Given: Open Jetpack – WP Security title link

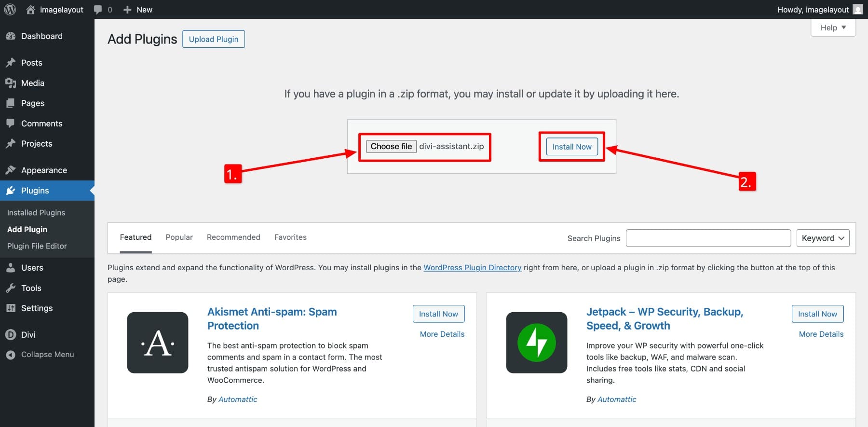Looking at the screenshot, I should (x=665, y=318).
